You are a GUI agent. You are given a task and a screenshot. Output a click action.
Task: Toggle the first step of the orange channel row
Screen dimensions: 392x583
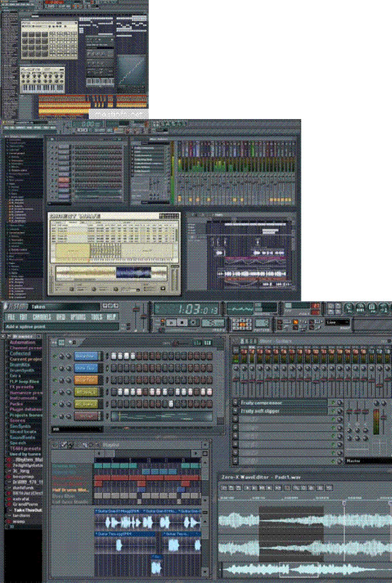click(x=114, y=380)
